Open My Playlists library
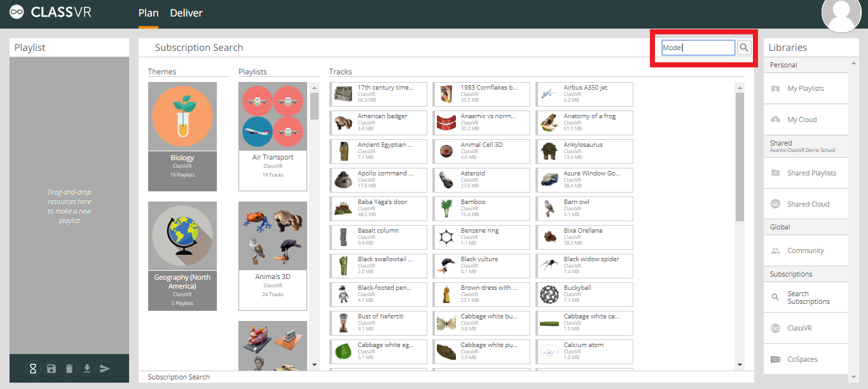 [x=806, y=88]
